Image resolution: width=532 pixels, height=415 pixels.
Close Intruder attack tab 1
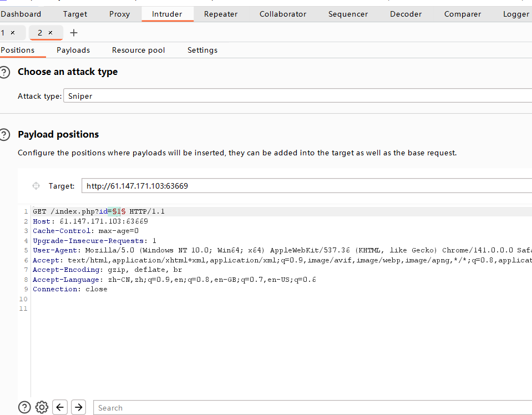tap(13, 33)
